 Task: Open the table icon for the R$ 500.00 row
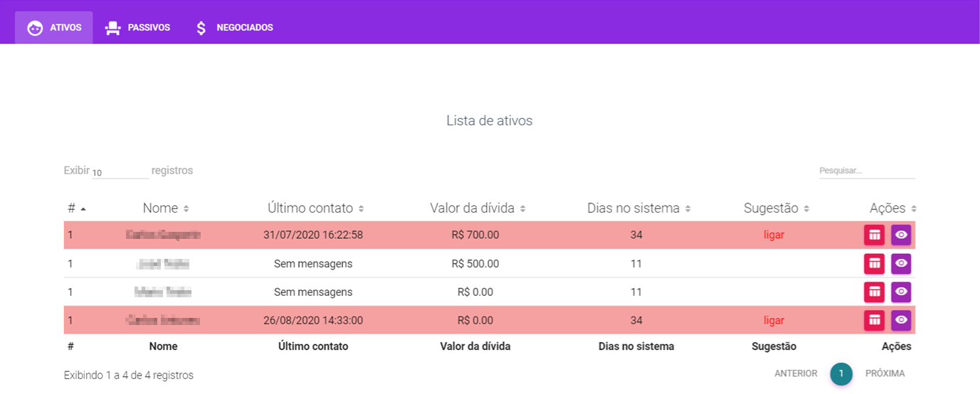click(x=874, y=264)
